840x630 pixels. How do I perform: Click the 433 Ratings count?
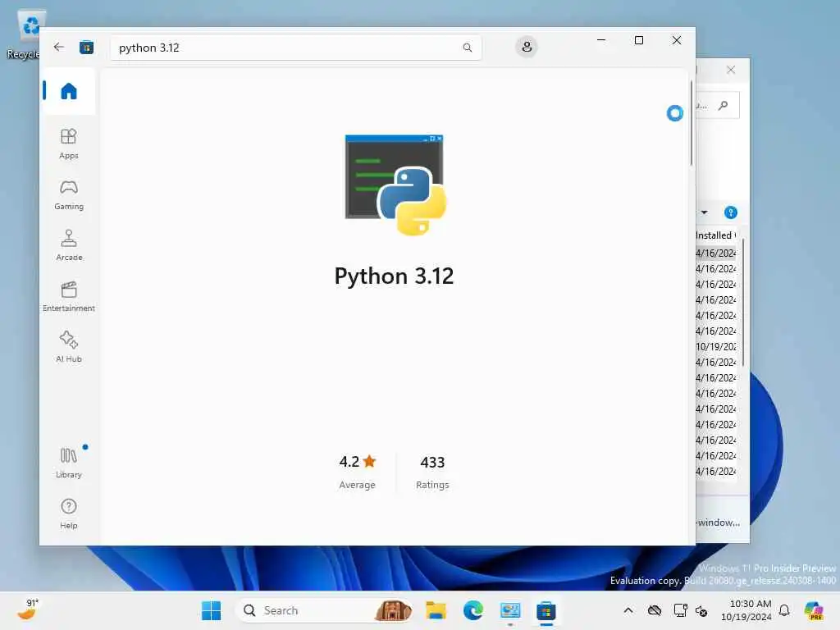pos(432,472)
